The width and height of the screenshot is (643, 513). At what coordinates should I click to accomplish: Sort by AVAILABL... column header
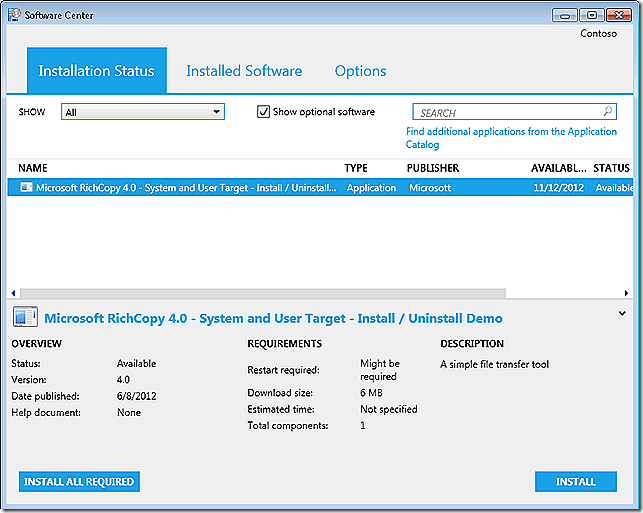tap(559, 168)
